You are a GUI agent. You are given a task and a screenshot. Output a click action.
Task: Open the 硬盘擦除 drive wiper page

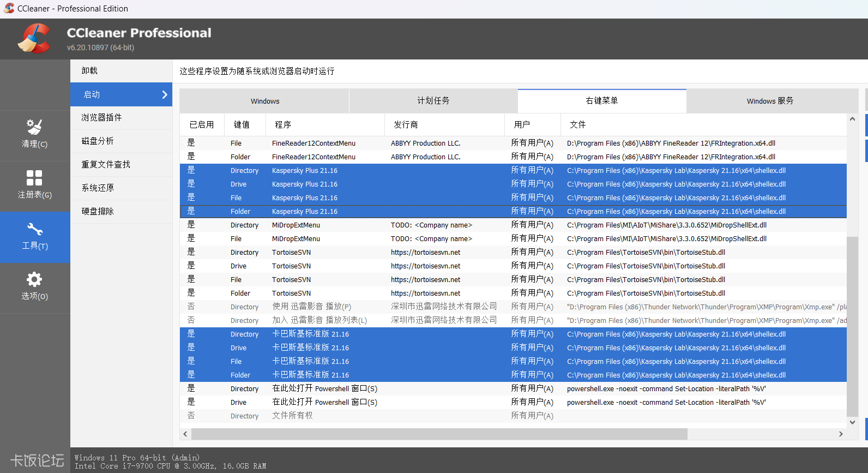click(121, 212)
